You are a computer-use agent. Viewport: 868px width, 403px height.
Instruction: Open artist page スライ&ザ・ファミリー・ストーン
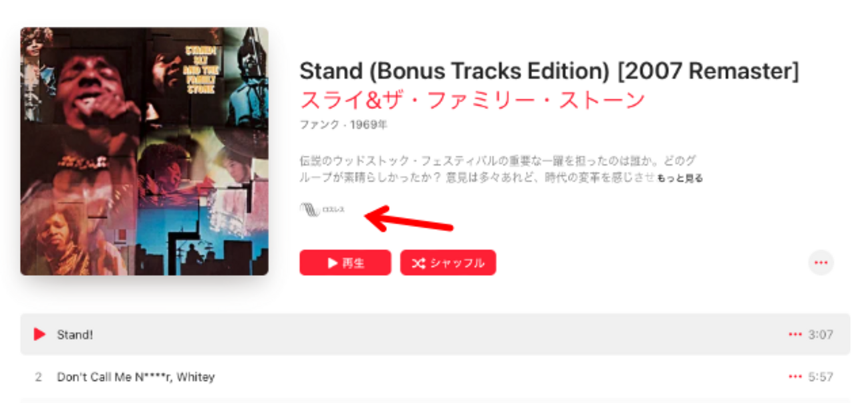[472, 100]
